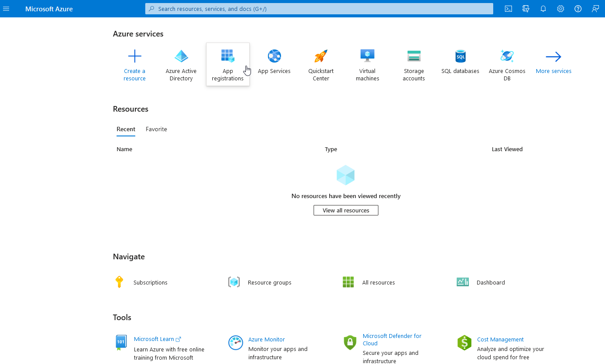Open the Dashboard navigation label
Viewport: 605px width, 364px height.
[491, 282]
